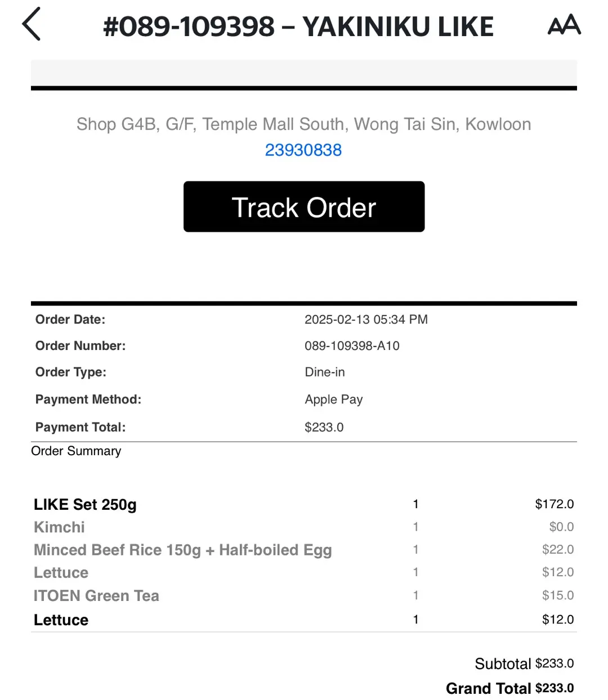This screenshot has height=700, width=608.
Task: Tap the $15.0 green tea price
Action: pos(557,595)
